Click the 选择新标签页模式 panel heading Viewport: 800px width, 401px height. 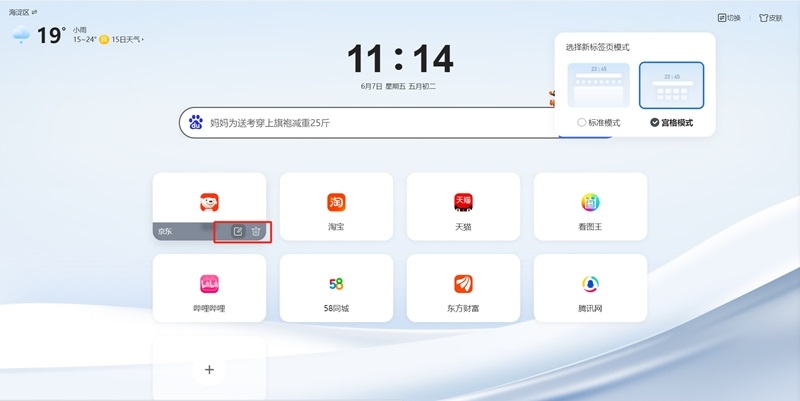[597, 47]
